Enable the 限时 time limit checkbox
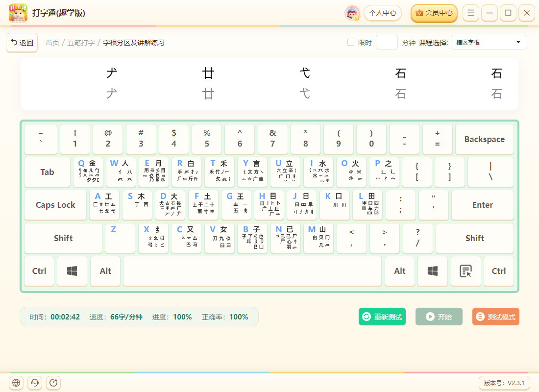Screen dimensions: 539x392 point(351,42)
